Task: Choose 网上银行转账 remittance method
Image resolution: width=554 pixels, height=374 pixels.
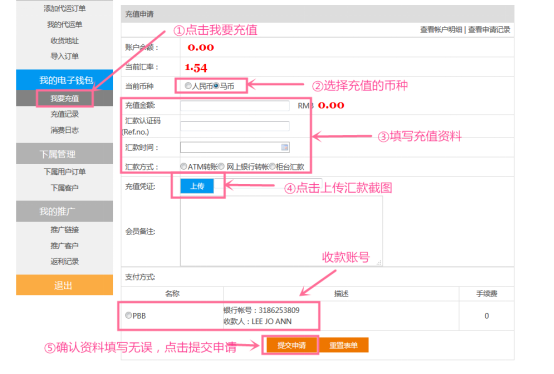Action: [221, 166]
